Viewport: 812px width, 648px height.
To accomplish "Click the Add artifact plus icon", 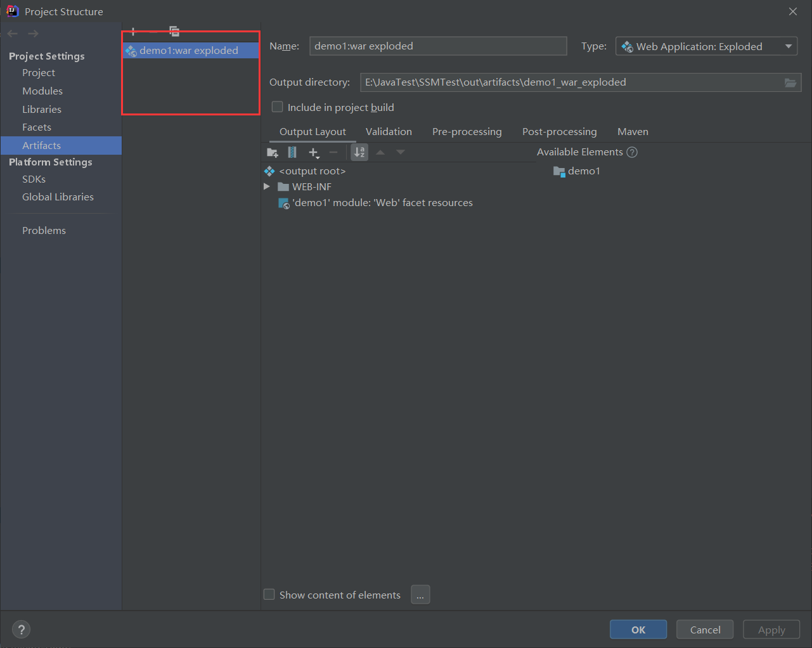I will coord(133,32).
